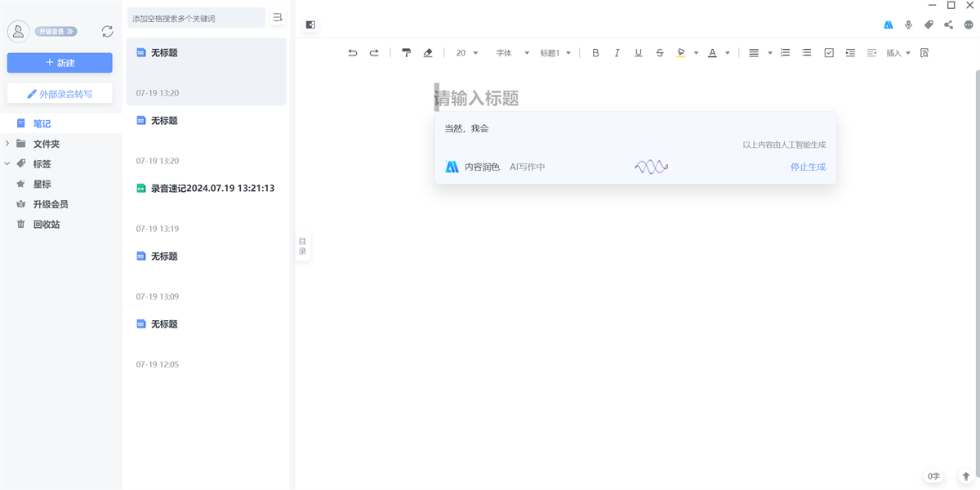Click 停止生成 to stop AI writing
980x490 pixels.
[807, 167]
